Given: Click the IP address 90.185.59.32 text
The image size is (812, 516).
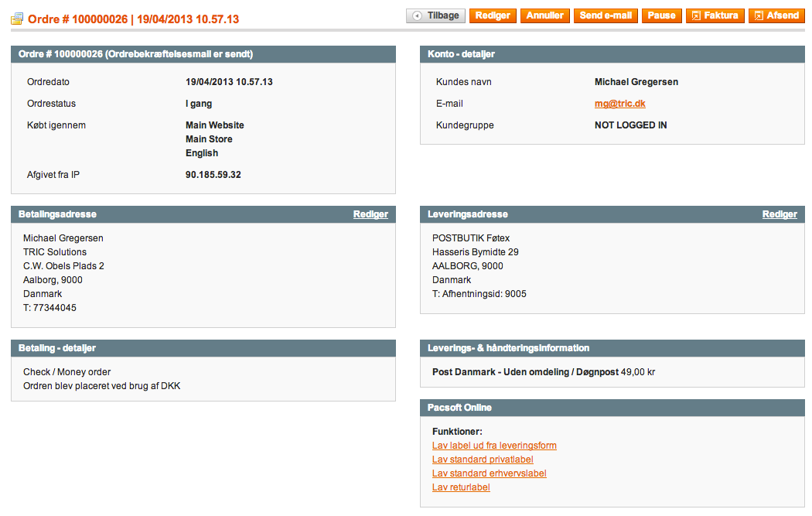Looking at the screenshot, I should click(x=213, y=175).
